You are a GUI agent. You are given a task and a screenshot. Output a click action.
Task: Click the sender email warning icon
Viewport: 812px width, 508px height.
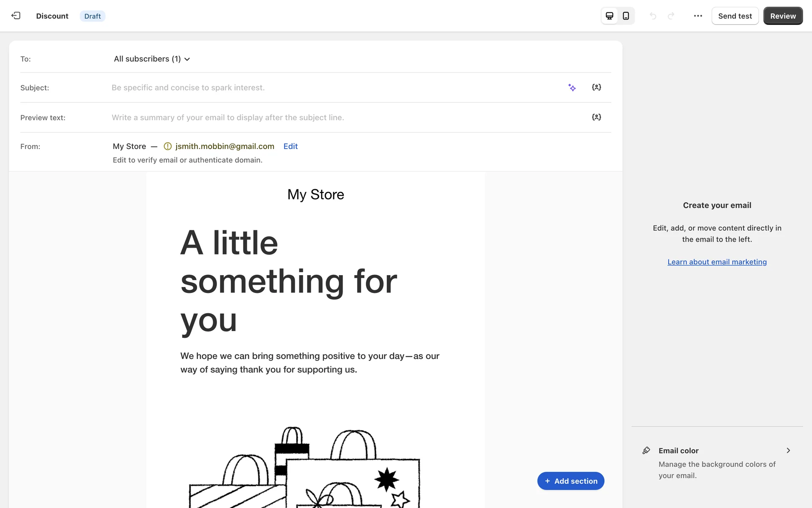click(167, 146)
